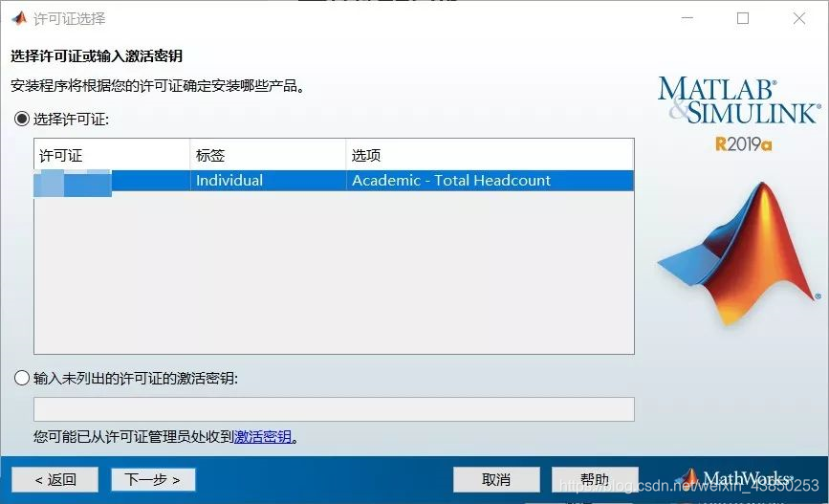Click the MATLAB membrane logo image
829x504 pixels.
coord(737,253)
